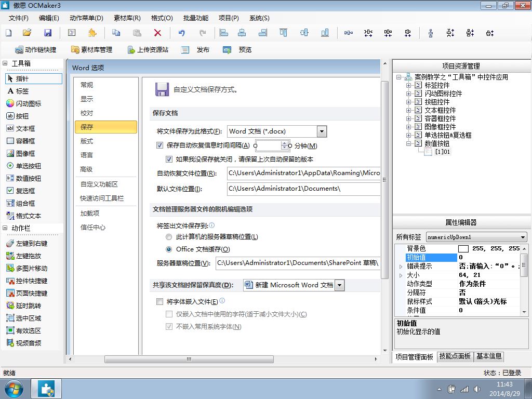Select the 视频音频 action tool
The height and width of the screenshot is (399, 532).
28,343
